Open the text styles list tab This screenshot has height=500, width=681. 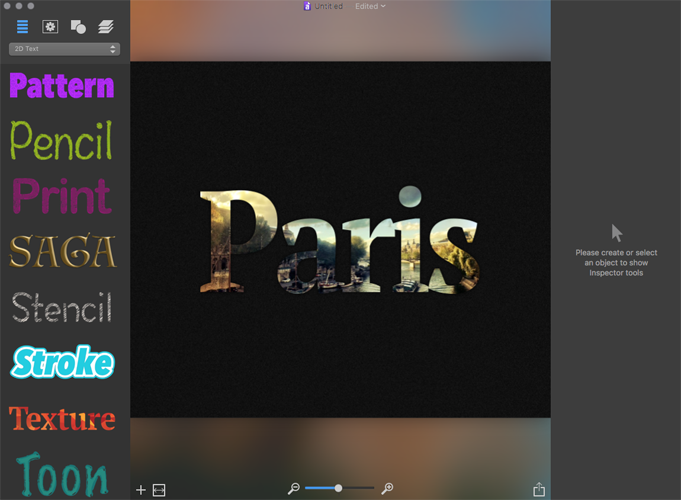pos(22,27)
